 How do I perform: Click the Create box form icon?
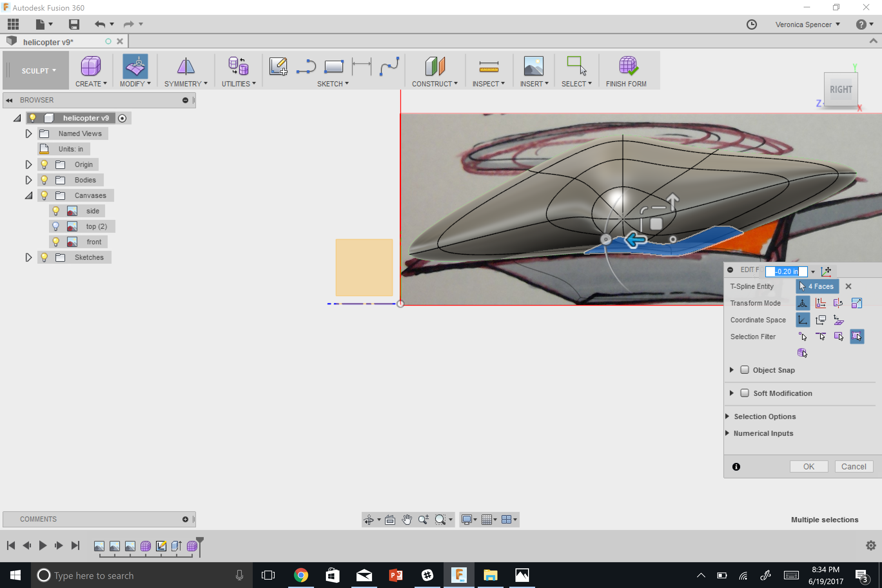[x=91, y=66]
